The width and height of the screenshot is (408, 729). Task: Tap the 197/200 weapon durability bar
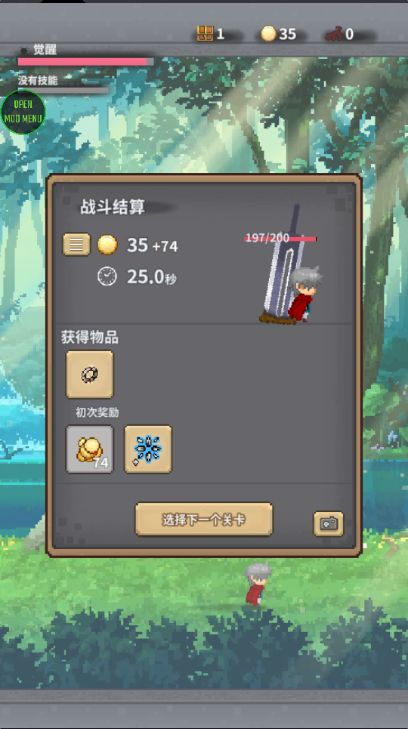[x=281, y=239]
